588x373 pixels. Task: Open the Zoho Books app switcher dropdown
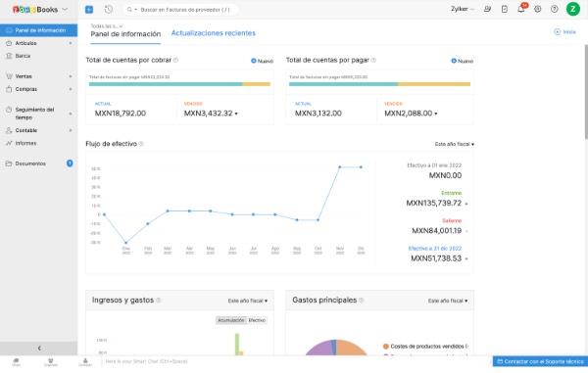65,9
